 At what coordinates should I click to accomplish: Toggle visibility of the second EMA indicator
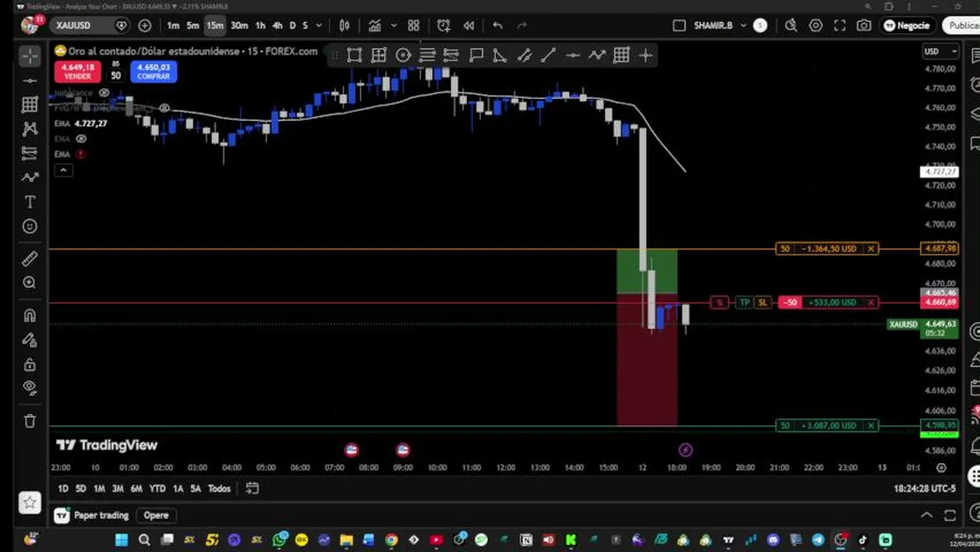coord(81,139)
